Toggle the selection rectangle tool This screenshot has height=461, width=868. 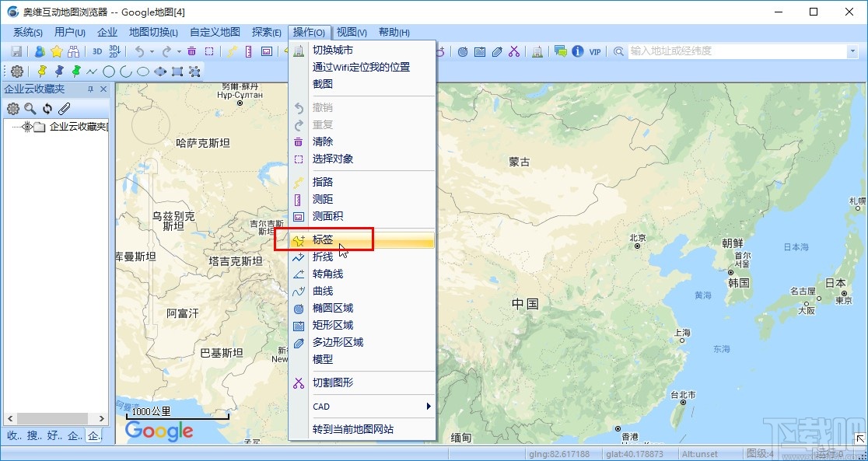[208, 51]
